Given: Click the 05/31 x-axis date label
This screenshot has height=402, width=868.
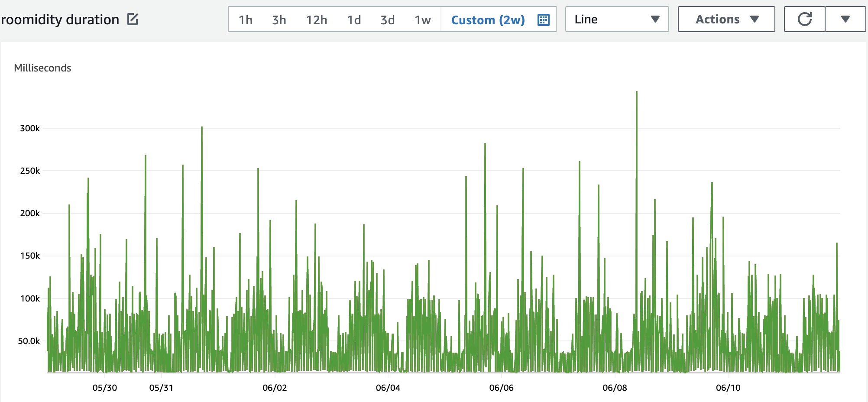Looking at the screenshot, I should (161, 388).
